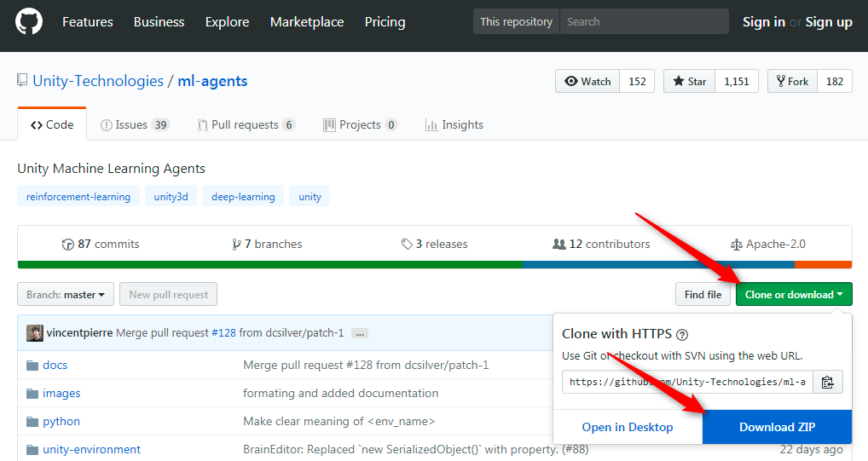868x461 pixels.
Task: Open ml-agents repository link
Action: (212, 81)
